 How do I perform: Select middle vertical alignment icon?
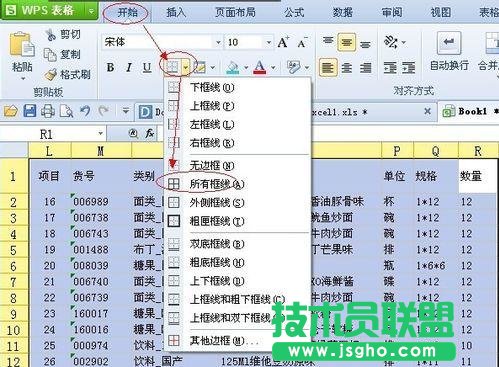347,42
